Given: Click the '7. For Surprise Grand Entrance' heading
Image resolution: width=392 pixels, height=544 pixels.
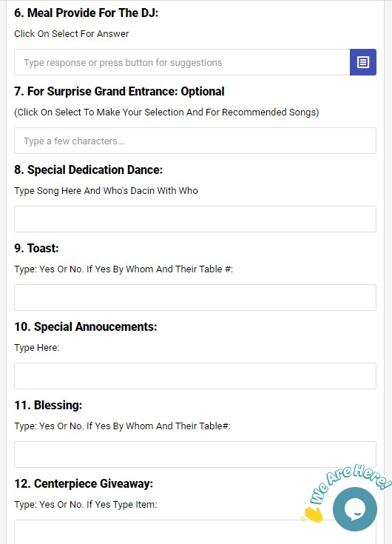Looking at the screenshot, I should (x=119, y=91).
